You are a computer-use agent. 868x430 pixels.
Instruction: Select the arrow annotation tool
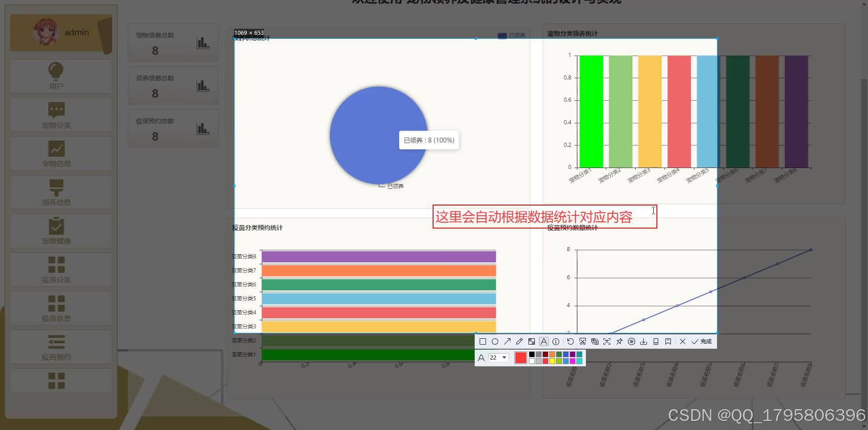point(507,341)
